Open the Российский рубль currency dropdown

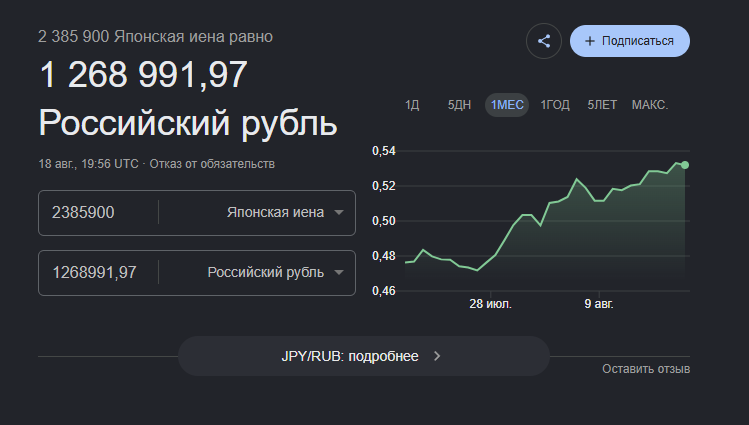[275, 273]
